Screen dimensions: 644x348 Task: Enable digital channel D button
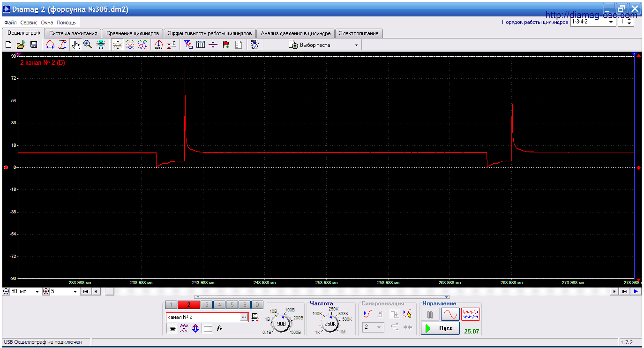[x=257, y=305]
